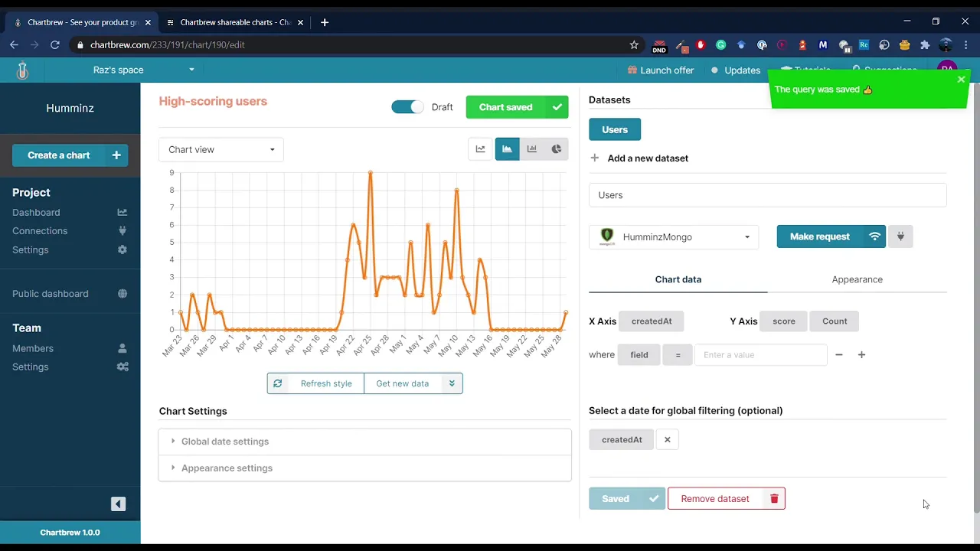This screenshot has width=980, height=551.
Task: Click the Public dashboard globe icon
Action: tap(122, 294)
